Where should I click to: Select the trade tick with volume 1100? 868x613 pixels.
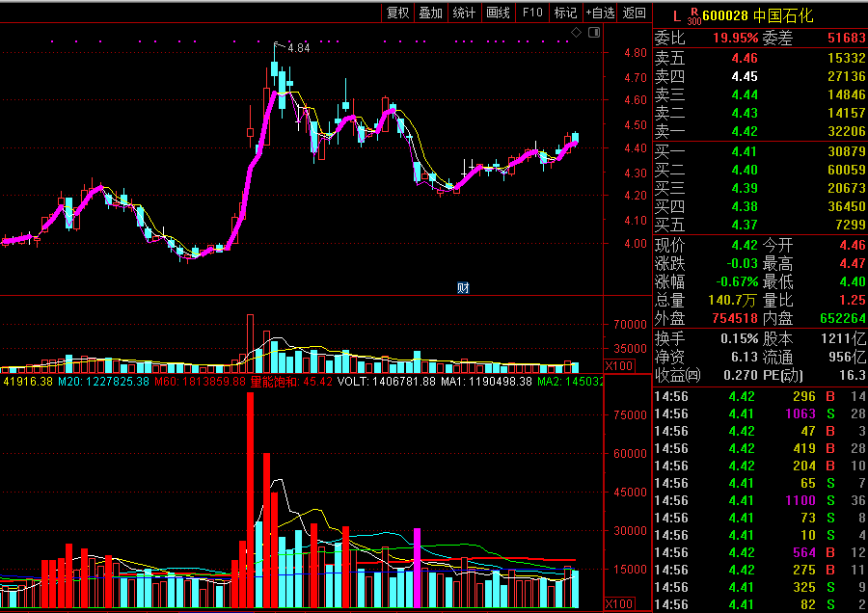click(x=760, y=500)
